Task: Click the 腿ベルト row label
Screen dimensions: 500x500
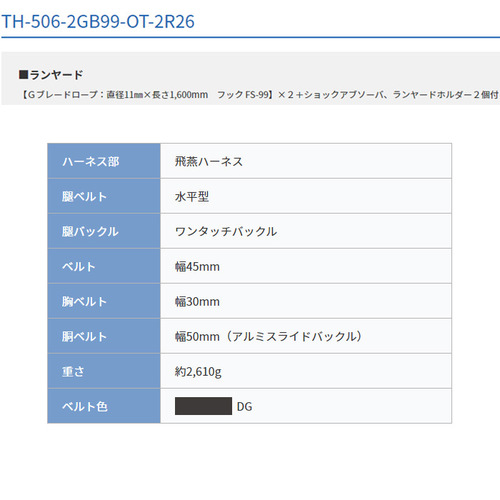Action: (84, 197)
